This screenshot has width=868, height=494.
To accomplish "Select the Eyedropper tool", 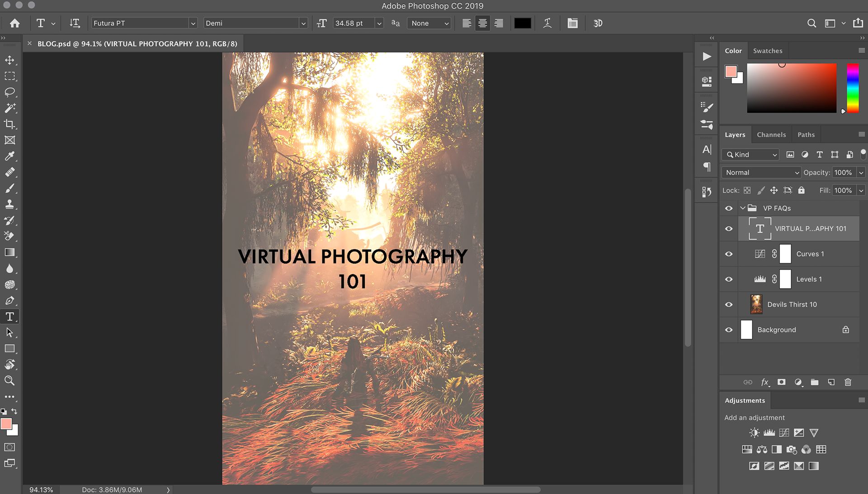I will point(9,156).
